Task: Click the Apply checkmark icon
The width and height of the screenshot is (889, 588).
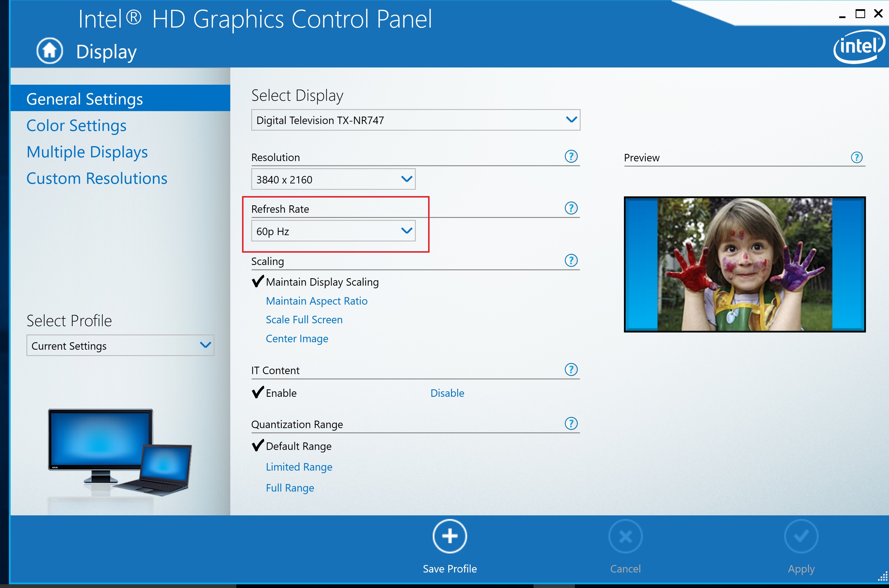Action: (x=801, y=536)
